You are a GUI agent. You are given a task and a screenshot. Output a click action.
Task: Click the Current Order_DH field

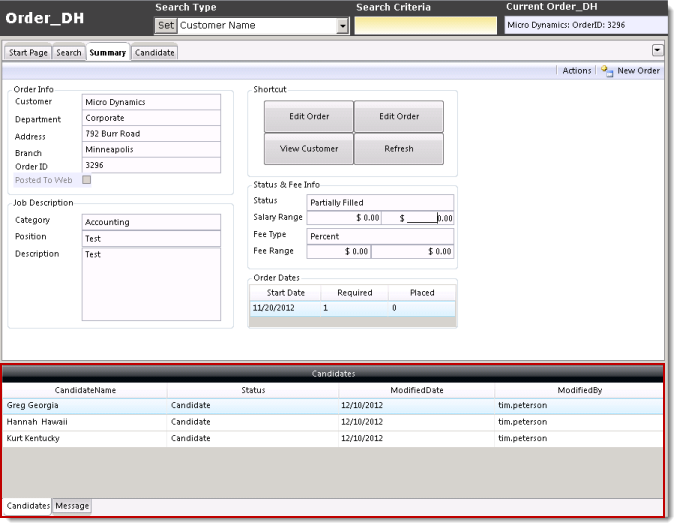586,25
